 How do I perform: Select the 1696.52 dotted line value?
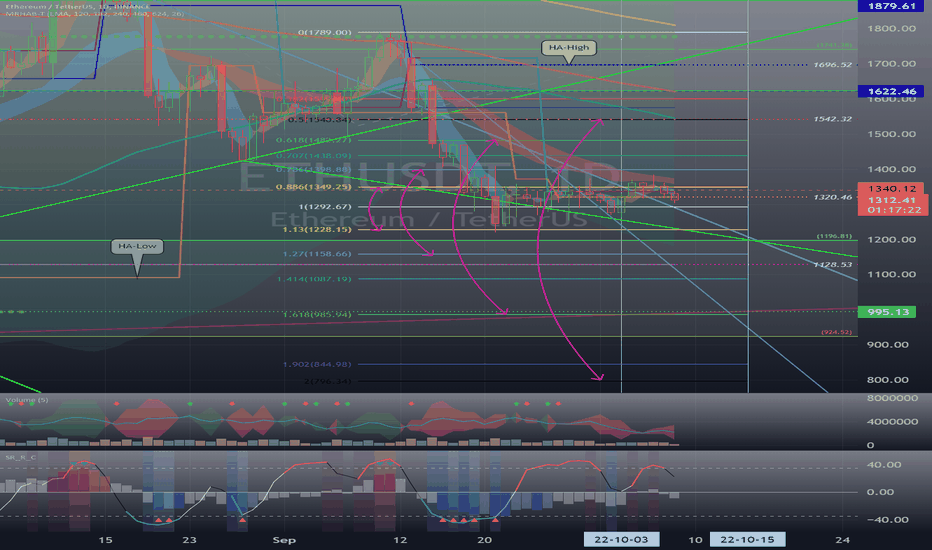tap(833, 65)
